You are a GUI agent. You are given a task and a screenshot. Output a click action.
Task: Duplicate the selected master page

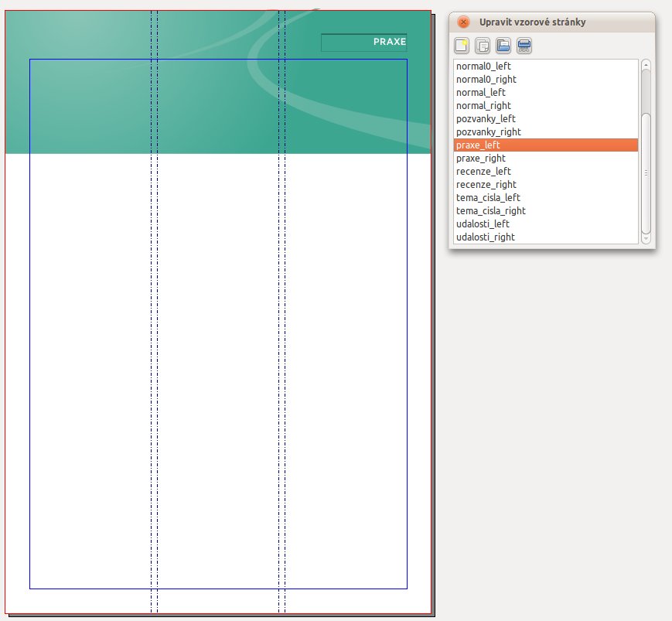[483, 46]
